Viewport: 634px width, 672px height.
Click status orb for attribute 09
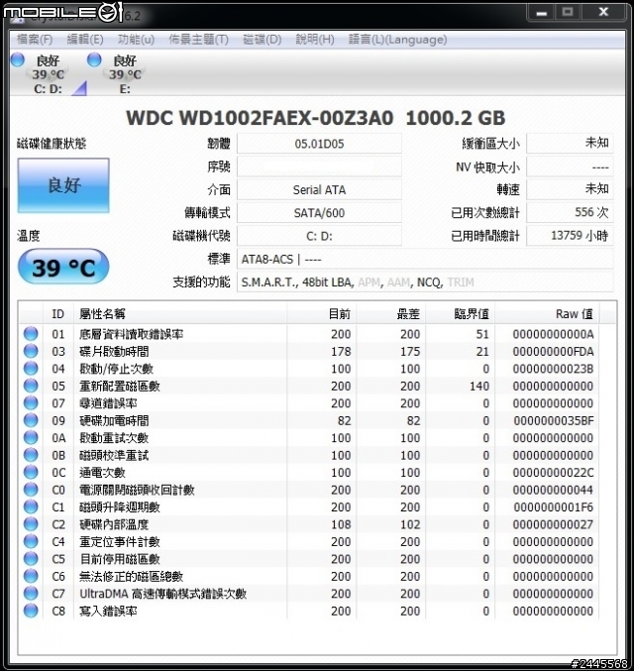(x=31, y=420)
